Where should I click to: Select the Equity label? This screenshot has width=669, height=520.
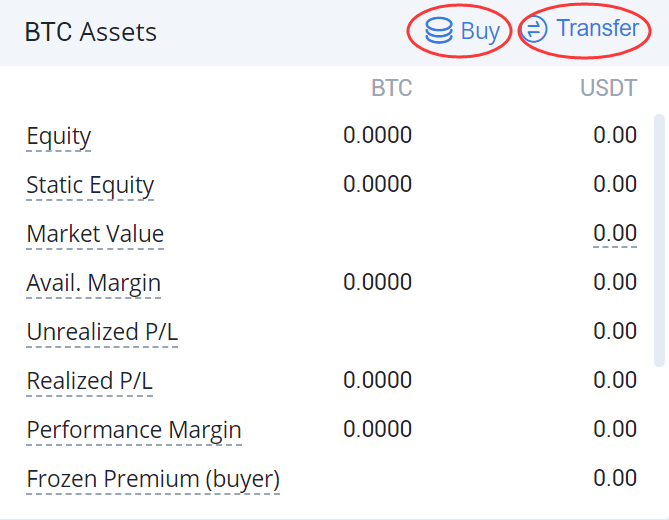pos(59,137)
